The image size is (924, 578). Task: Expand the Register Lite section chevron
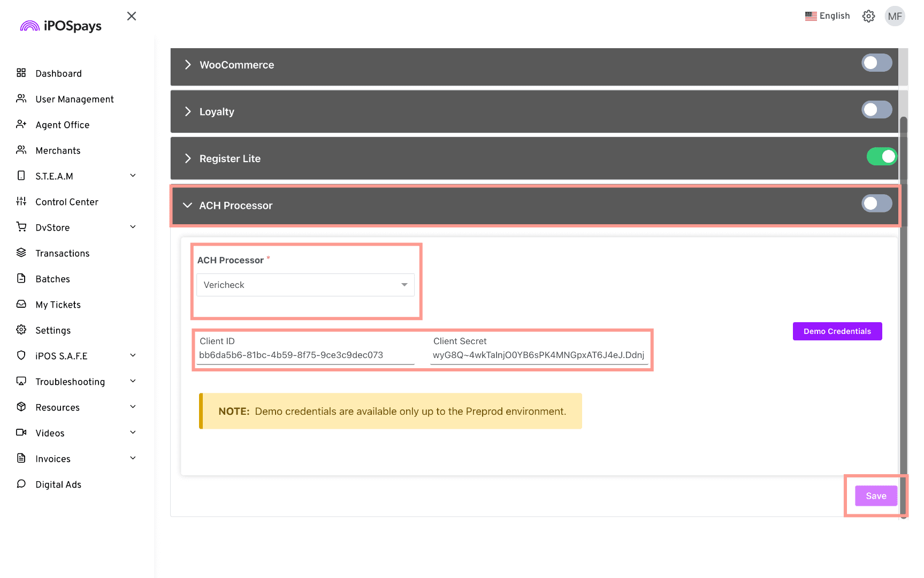[188, 158]
